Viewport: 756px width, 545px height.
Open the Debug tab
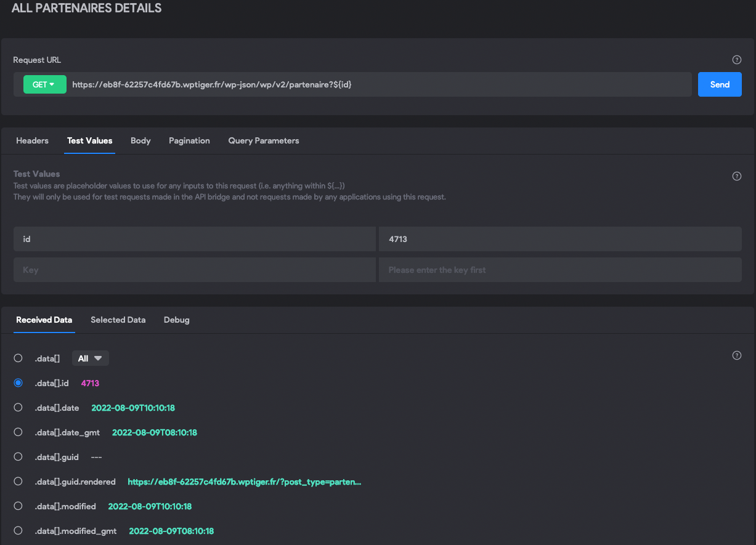tap(176, 320)
